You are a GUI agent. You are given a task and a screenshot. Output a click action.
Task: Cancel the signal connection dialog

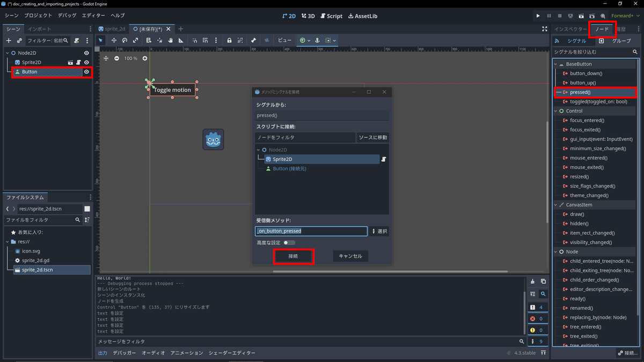(x=350, y=256)
